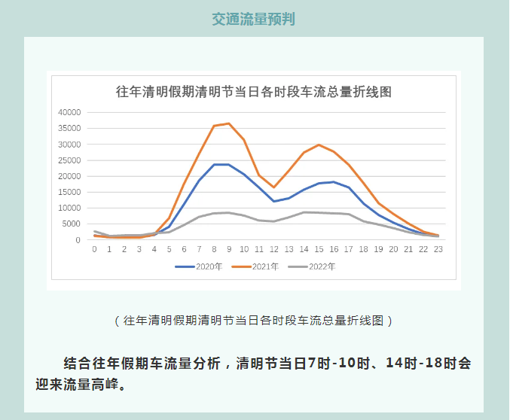Click the hour 23 label on the x-axis
The width and height of the screenshot is (510, 420).
coord(437,249)
